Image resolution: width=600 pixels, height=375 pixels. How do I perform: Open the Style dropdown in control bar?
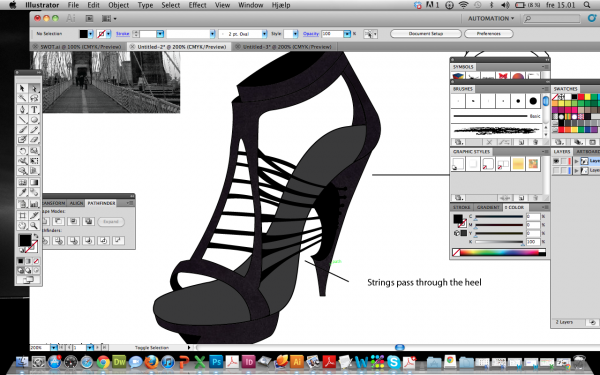(295, 34)
